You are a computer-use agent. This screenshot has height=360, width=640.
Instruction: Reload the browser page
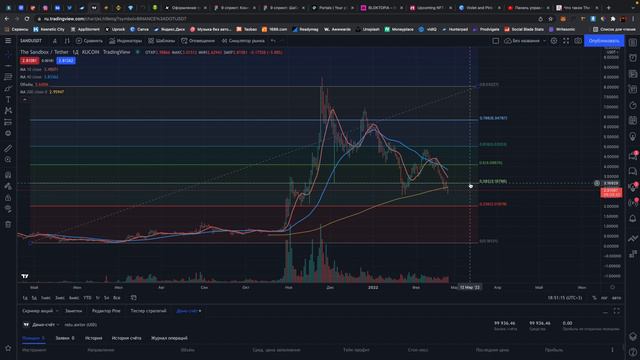click(x=27, y=19)
